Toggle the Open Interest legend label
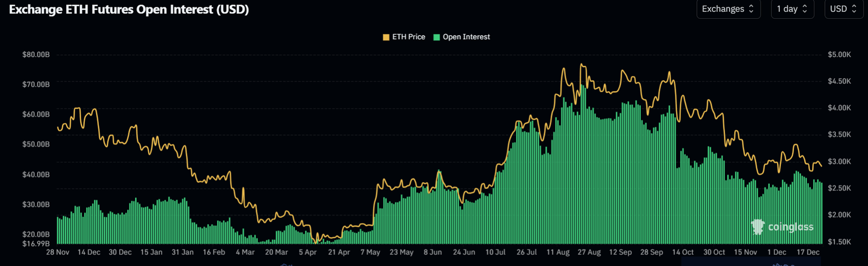 [x=466, y=37]
